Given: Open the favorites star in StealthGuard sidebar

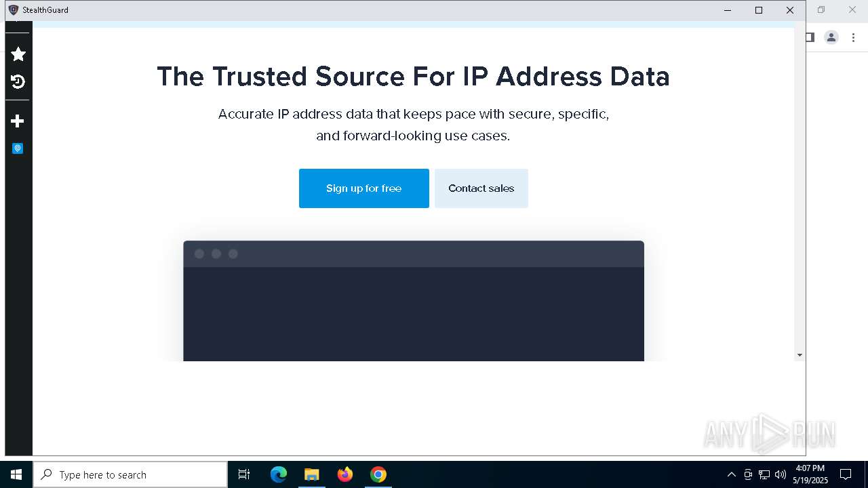Looking at the screenshot, I should (18, 54).
